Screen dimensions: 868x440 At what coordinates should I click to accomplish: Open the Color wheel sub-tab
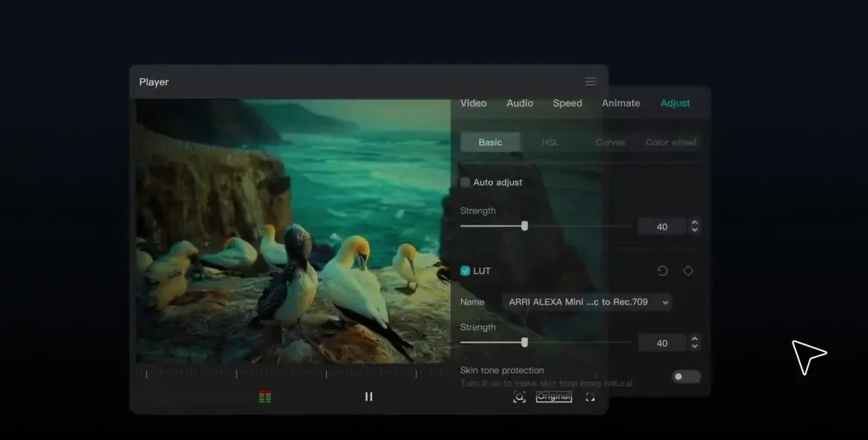pos(671,142)
